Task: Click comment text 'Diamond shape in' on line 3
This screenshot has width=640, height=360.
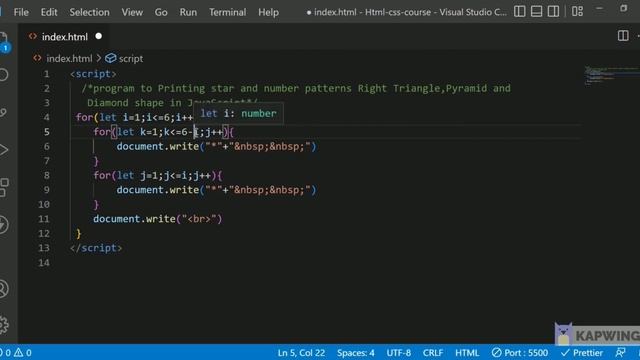Action: [134, 103]
